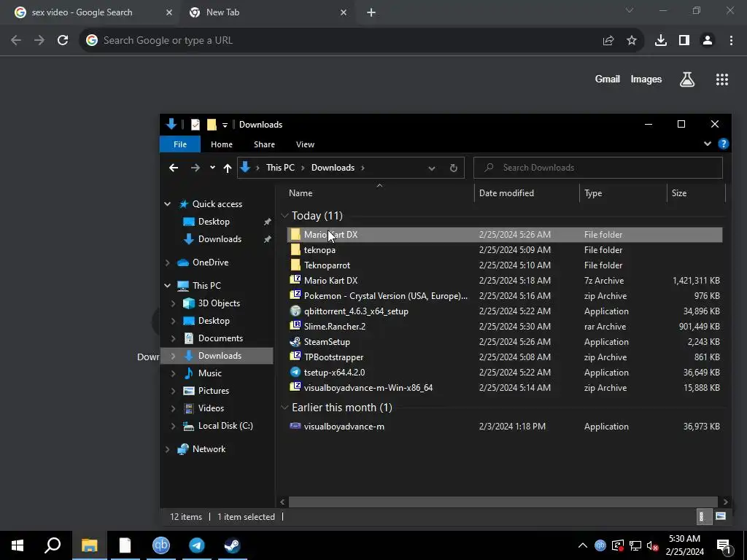The image size is (747, 560).
Task: Collapse the Today (11) file group
Action: coord(285,216)
